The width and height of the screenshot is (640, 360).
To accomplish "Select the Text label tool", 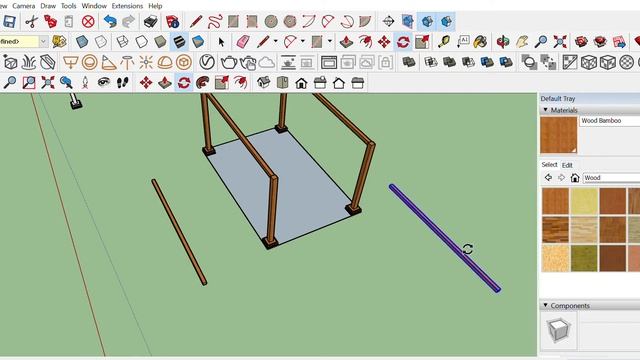I will click(x=463, y=42).
